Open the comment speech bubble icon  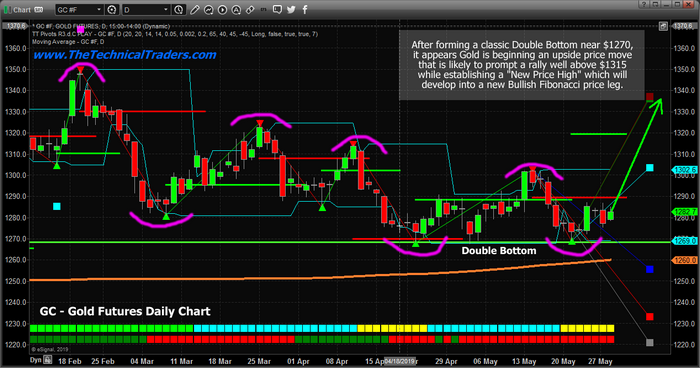[277, 9]
